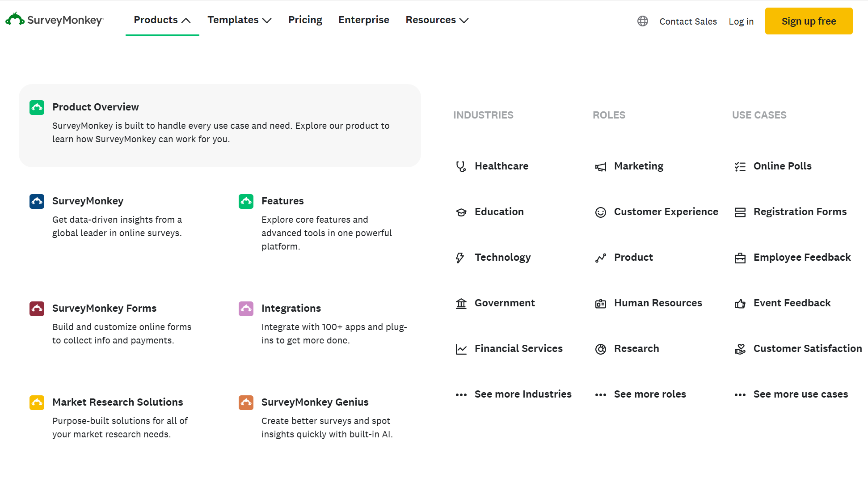
Task: Open the SurveyMonkey product title link
Action: pos(88,201)
